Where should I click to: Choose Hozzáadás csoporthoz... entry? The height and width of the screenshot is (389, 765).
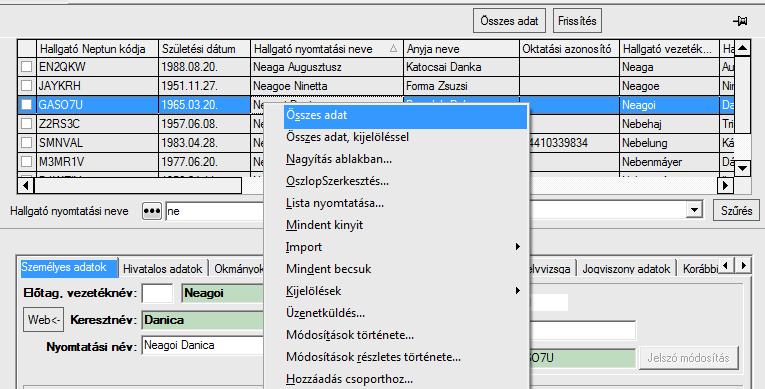405,379
